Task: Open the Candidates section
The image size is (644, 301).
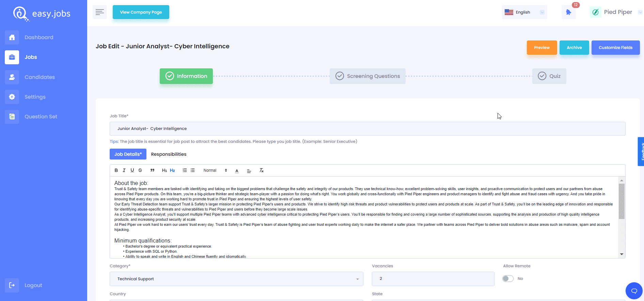Action: (40, 77)
